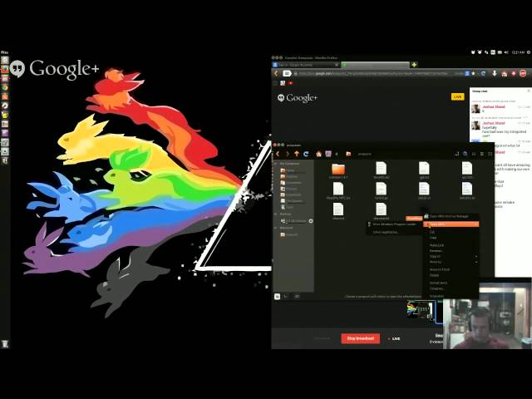Select Wine Windows Program Loader submenu item
Screen dimensions: 532x399
pyautogui.click(x=393, y=224)
